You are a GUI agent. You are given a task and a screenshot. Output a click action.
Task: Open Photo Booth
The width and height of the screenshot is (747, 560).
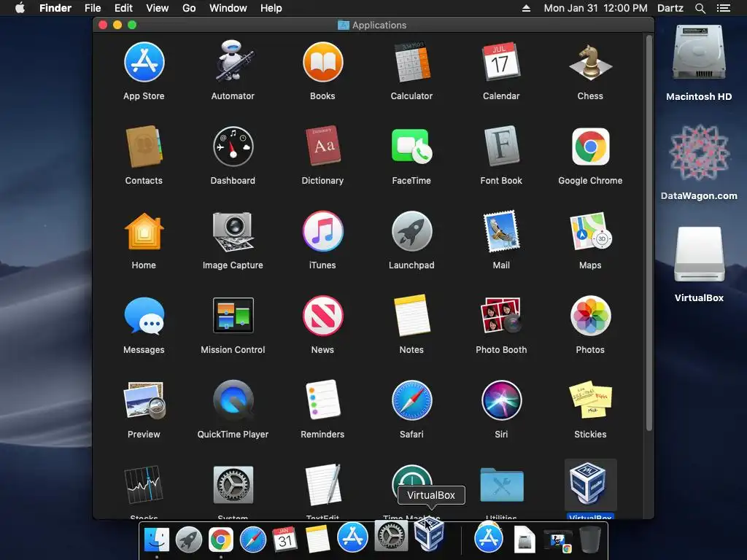tap(501, 316)
